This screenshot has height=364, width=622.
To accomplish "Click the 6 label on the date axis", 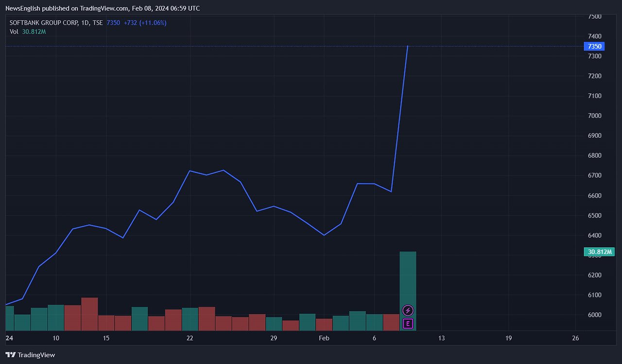I will click(x=374, y=338).
